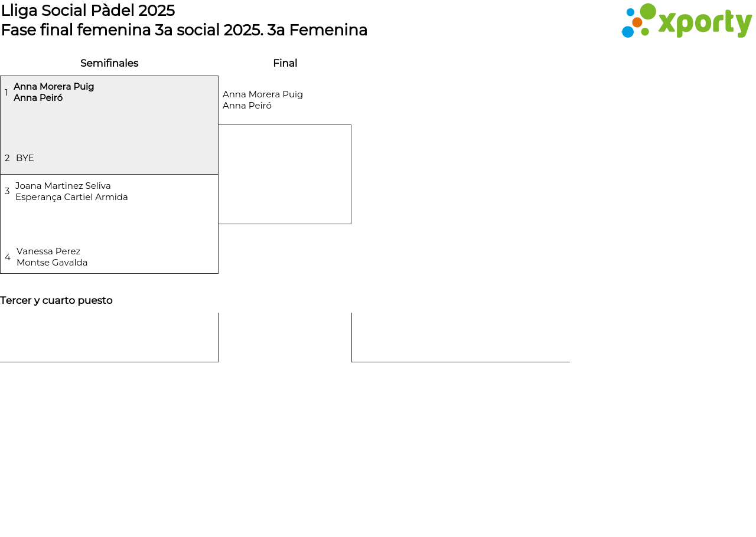Screen dimensions: 756x537
Task: Click the empty Final match box
Action: (285, 174)
